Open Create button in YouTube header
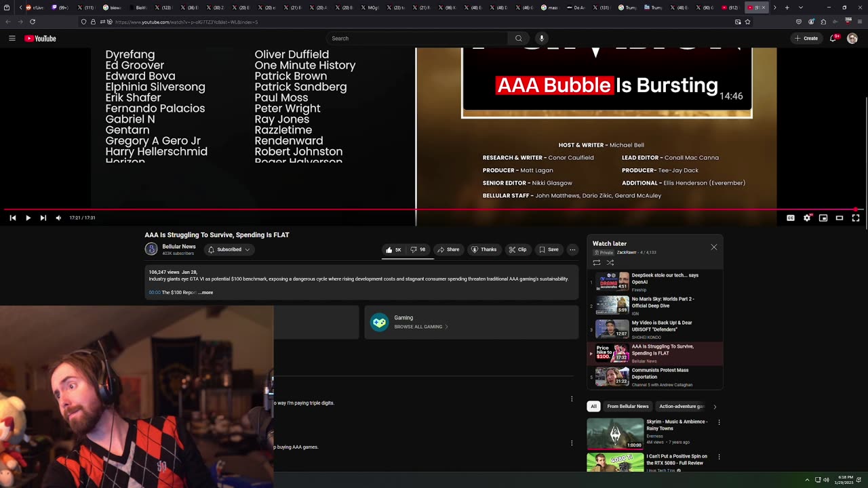Screen dimensions: 868x488 point(806,39)
